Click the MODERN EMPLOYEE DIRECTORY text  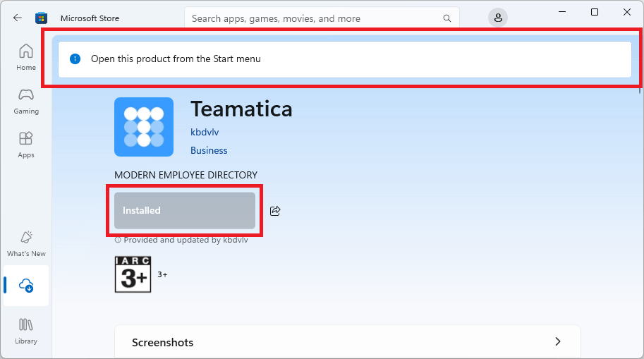(x=186, y=175)
